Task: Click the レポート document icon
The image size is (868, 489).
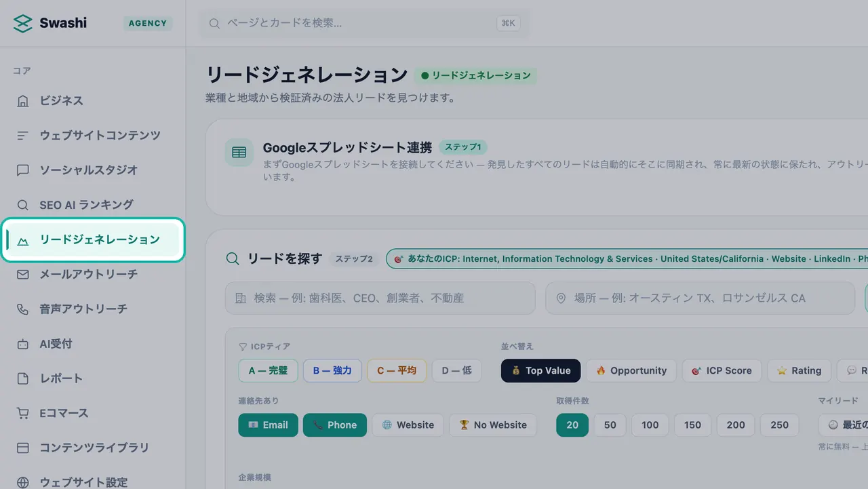Action: (23, 378)
